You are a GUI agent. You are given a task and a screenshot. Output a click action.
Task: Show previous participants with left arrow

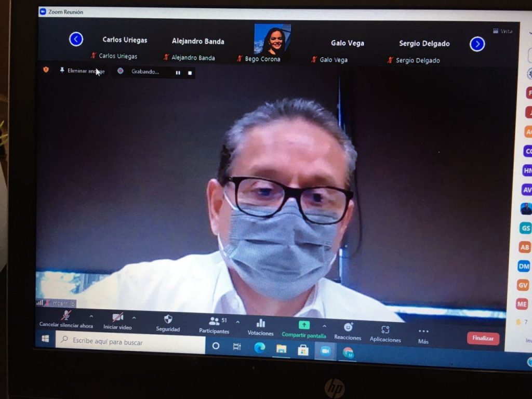tap(76, 39)
